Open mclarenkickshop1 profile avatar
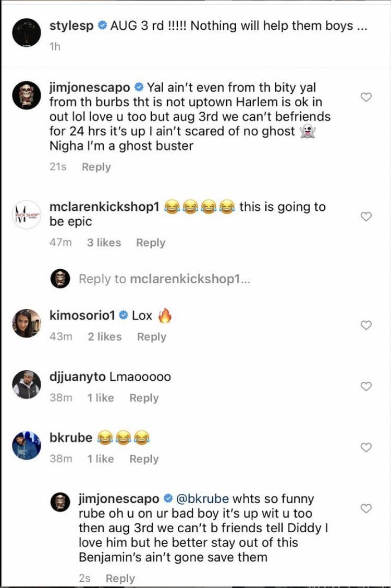 coord(26,214)
